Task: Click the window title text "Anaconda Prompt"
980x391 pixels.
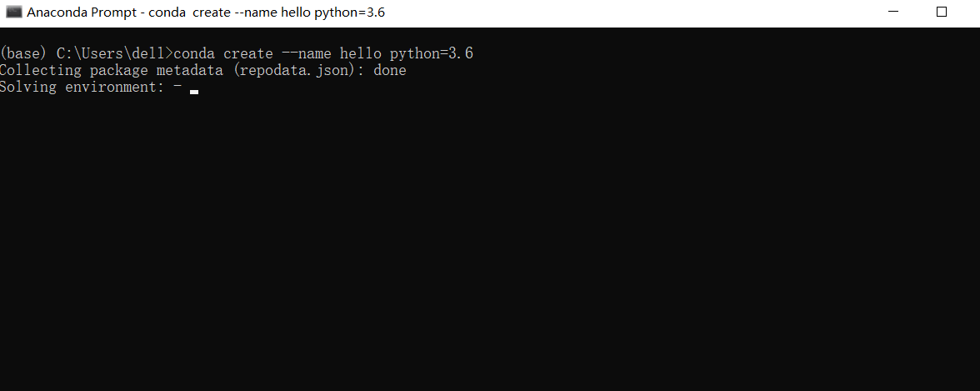Action: 83,12
